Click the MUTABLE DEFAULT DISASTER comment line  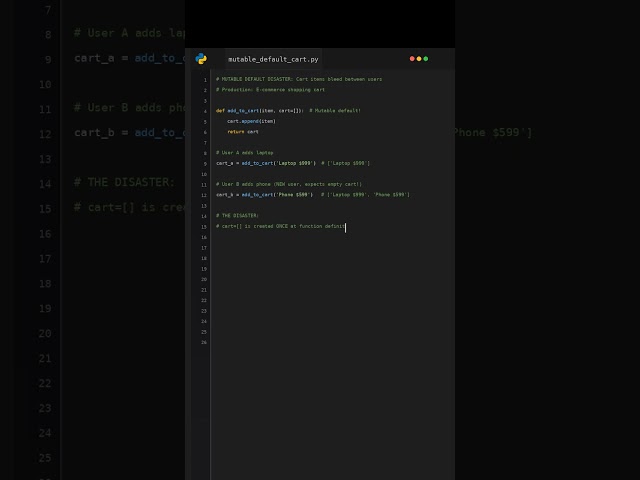(298, 79)
